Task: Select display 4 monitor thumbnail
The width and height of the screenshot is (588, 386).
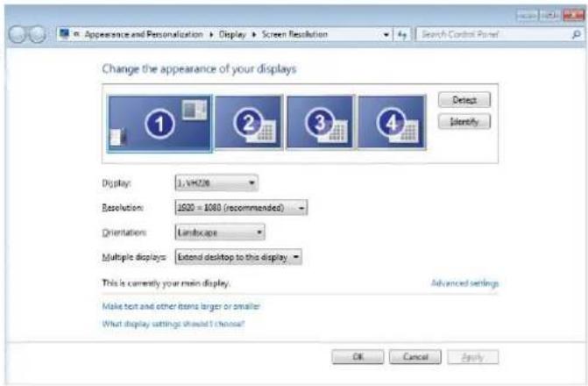Action: (x=392, y=123)
